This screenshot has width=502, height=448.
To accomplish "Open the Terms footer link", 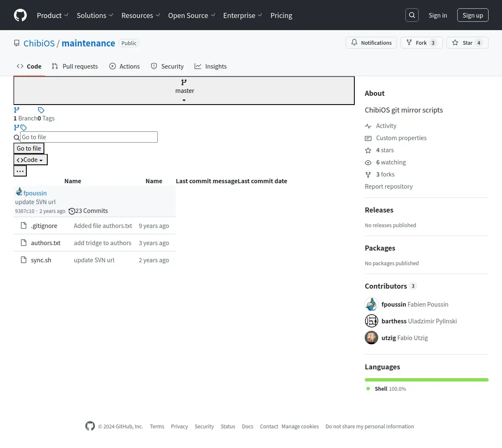I will (x=157, y=426).
